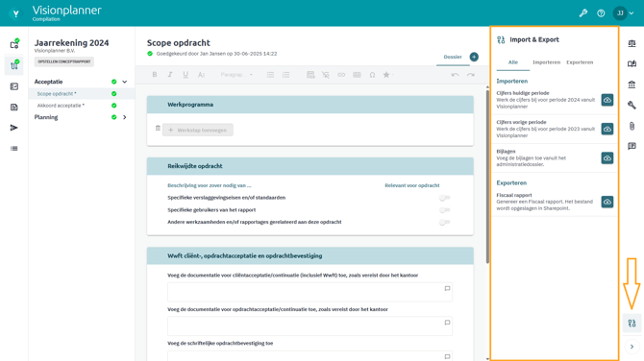Screen dimensions: 644x361
Task: Open the paperclip attachments icon
Action: click(632, 126)
